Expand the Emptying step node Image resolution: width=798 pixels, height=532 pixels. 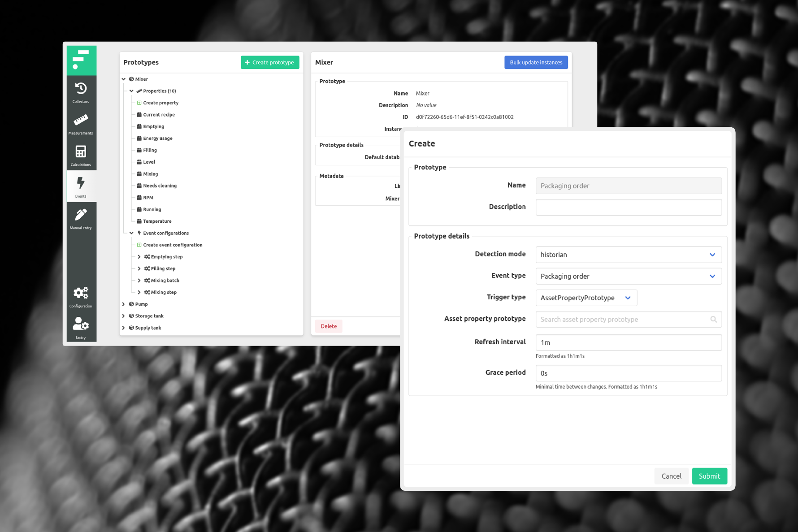(x=139, y=257)
